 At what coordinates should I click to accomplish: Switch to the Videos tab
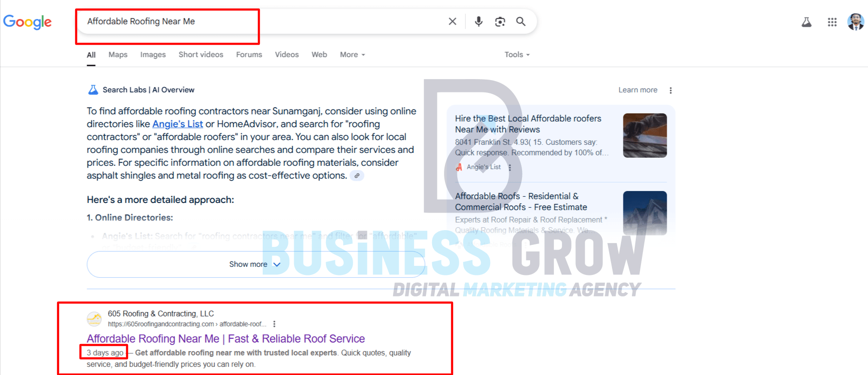(x=287, y=55)
